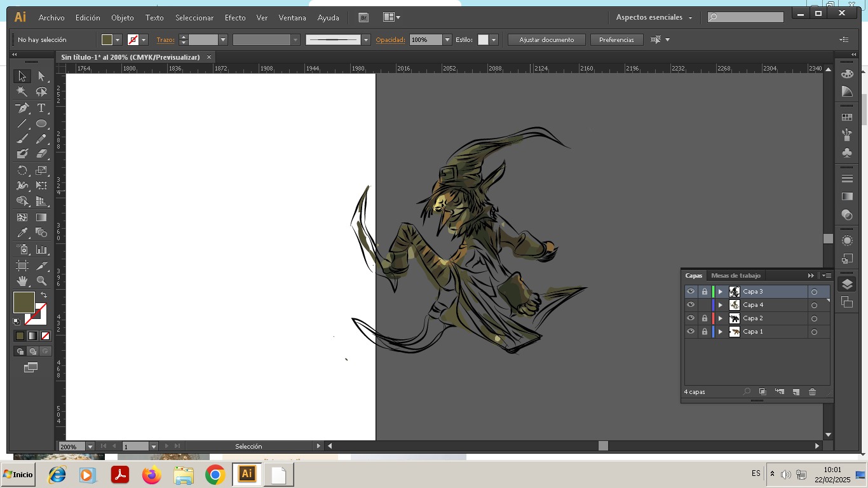Select the Free Transform tool

pos(41,186)
